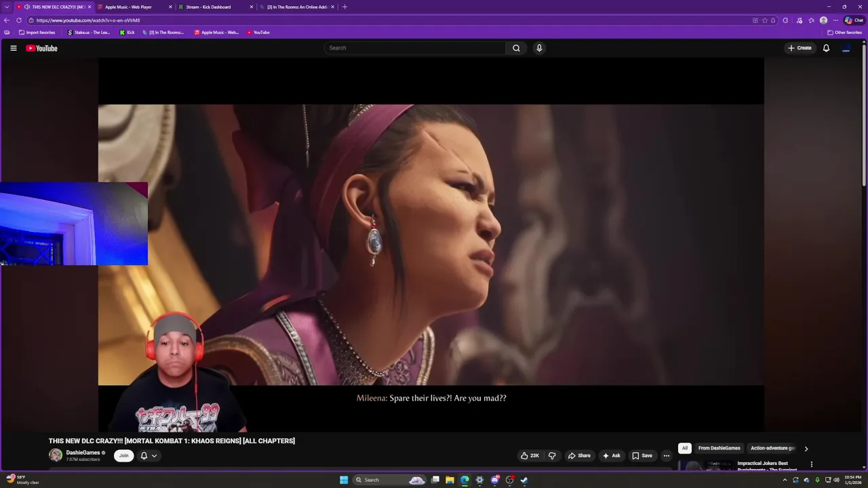Image resolution: width=868 pixels, height=488 pixels.
Task: Open Windows Start menu
Action: [x=344, y=480]
